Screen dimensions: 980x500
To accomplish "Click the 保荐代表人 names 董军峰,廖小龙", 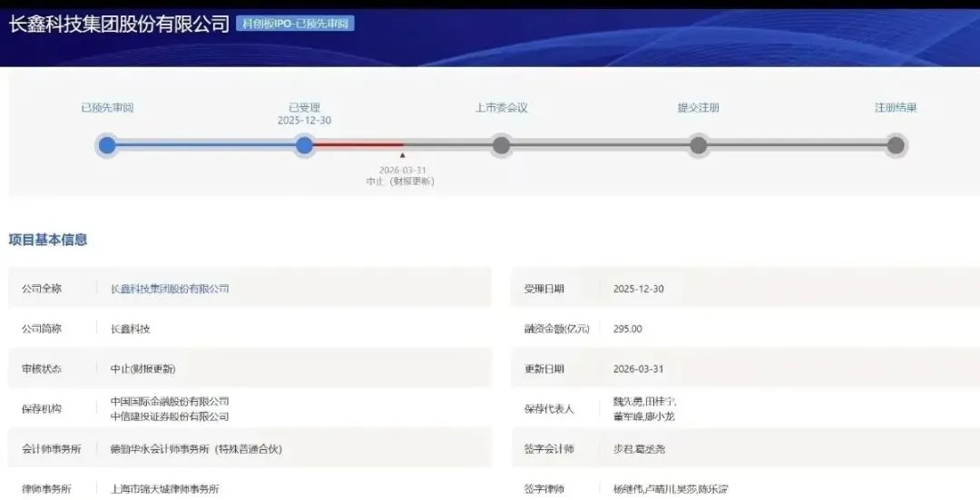I will point(643,417).
